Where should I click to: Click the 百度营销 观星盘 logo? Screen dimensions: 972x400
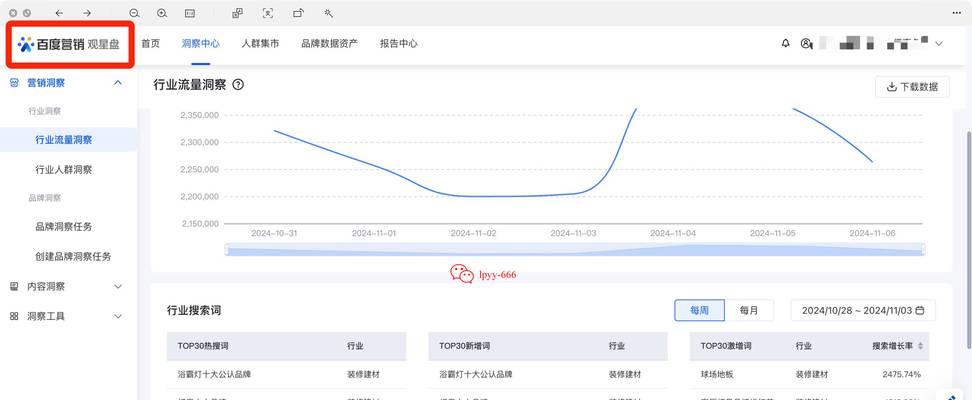coord(69,44)
